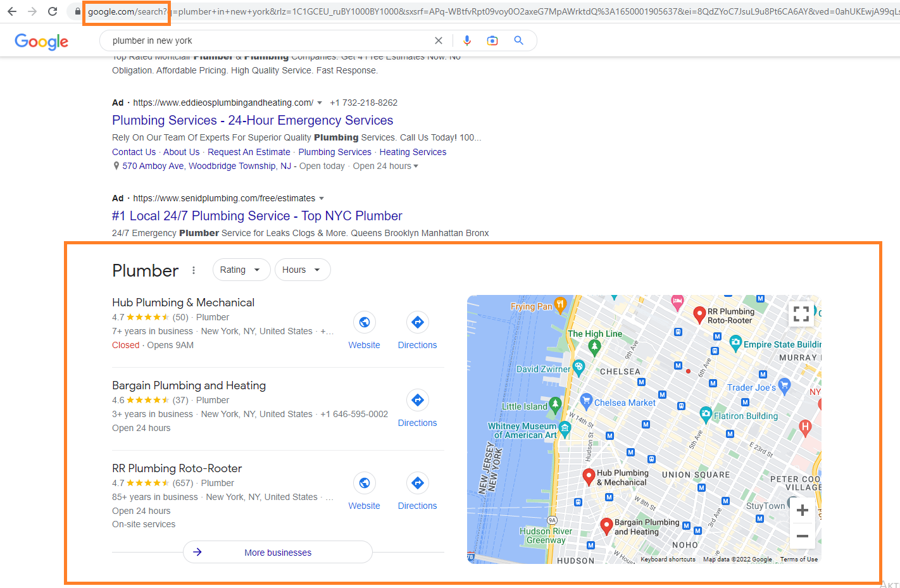Viewport: 900px width, 588px height.
Task: Expand the map to fullscreen
Action: point(801,313)
